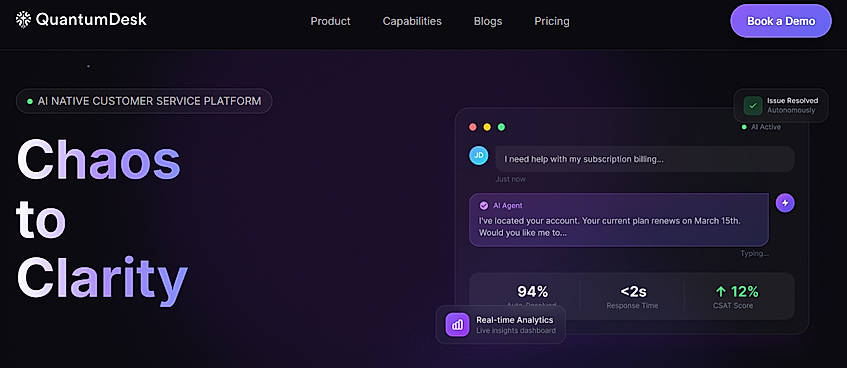Click the AI Agent verified badge icon
This screenshot has width=847, height=368.
(x=484, y=205)
